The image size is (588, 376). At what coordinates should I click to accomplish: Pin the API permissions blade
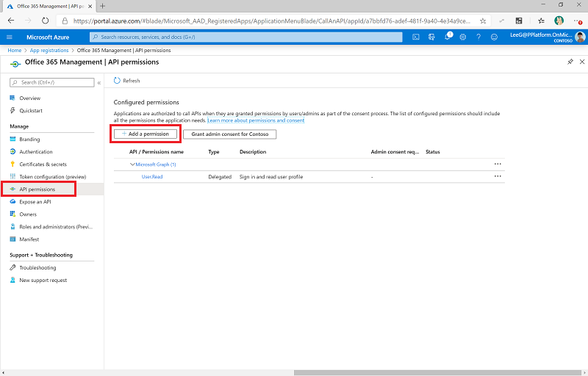[x=570, y=62]
